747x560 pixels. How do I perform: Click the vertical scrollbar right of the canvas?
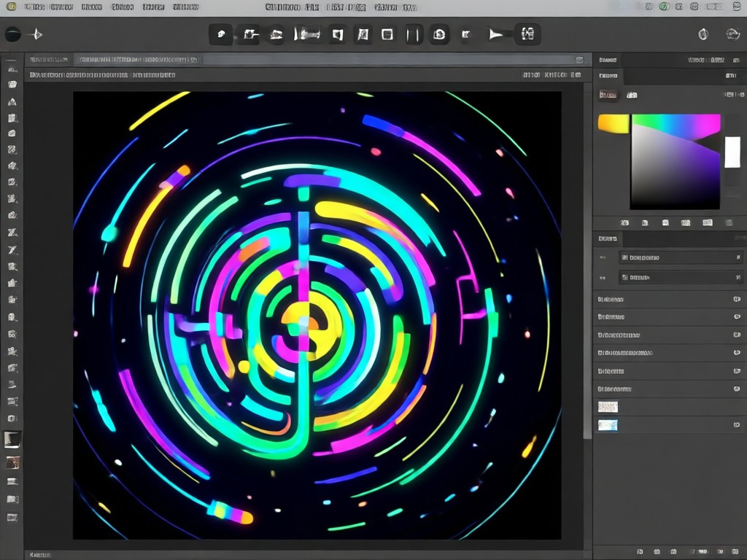[588, 262]
